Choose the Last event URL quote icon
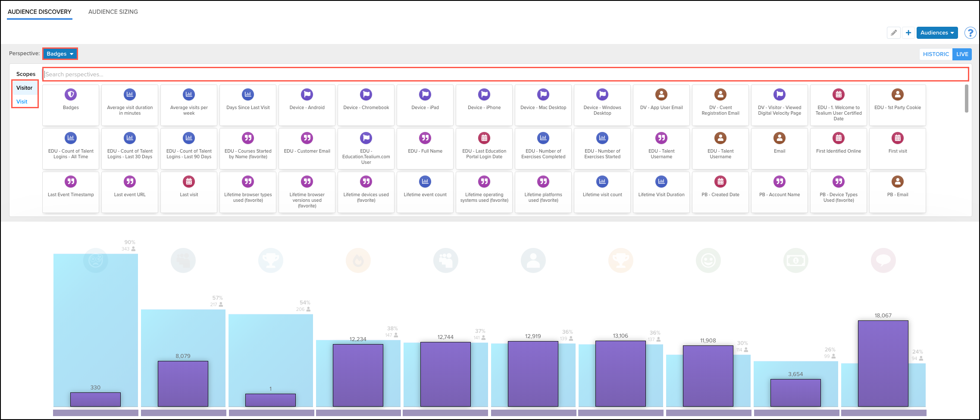 130,182
